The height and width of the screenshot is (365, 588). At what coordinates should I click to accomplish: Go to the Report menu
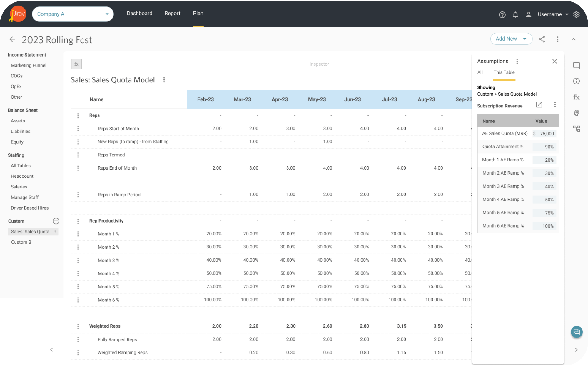click(172, 14)
